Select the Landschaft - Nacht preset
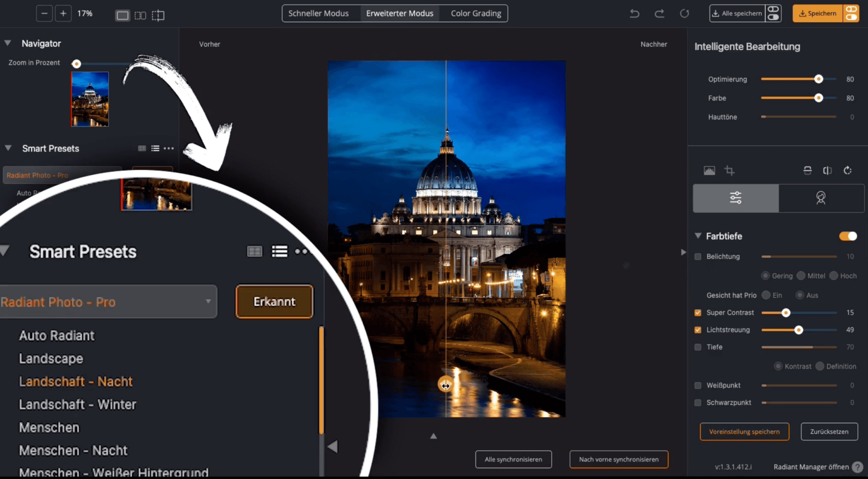This screenshot has height=479, width=868. (75, 381)
